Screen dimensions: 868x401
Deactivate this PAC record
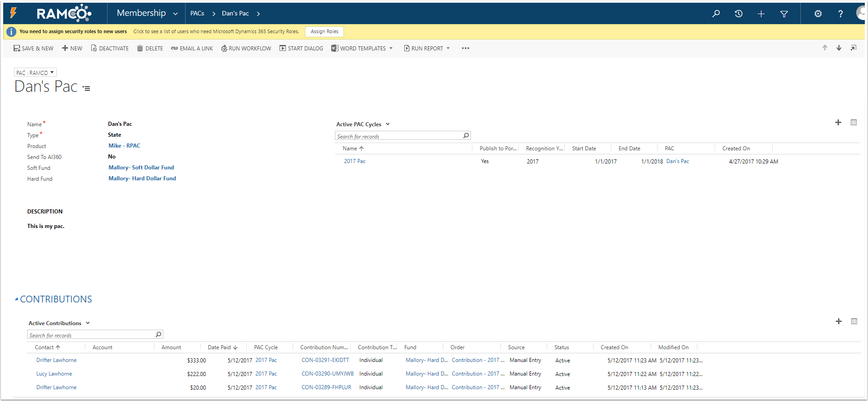click(110, 48)
